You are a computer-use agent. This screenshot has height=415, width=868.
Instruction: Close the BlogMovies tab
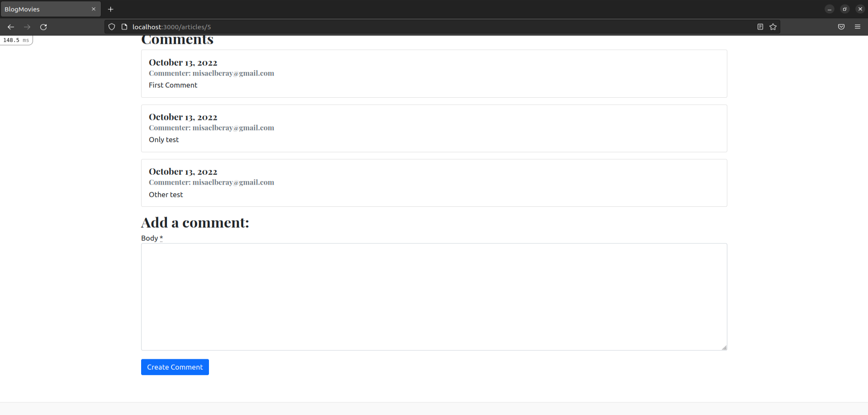tap(94, 9)
